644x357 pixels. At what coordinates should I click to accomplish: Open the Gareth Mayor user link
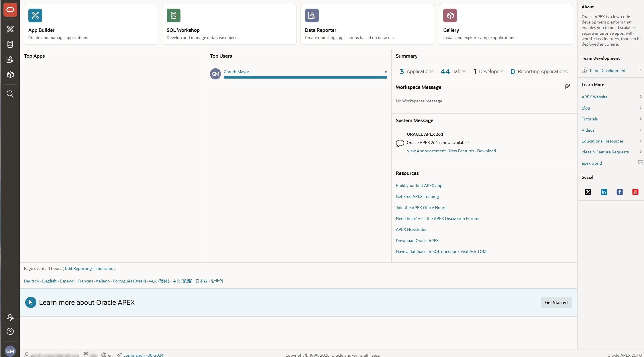[236, 72]
